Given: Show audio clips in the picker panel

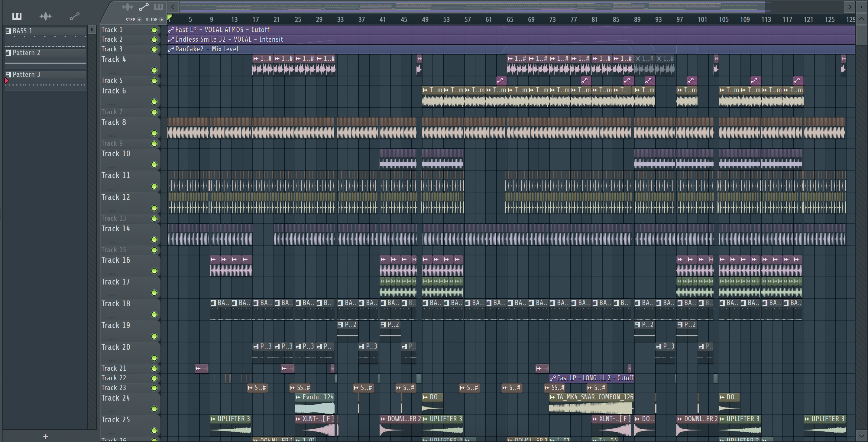Looking at the screenshot, I should point(46,16).
